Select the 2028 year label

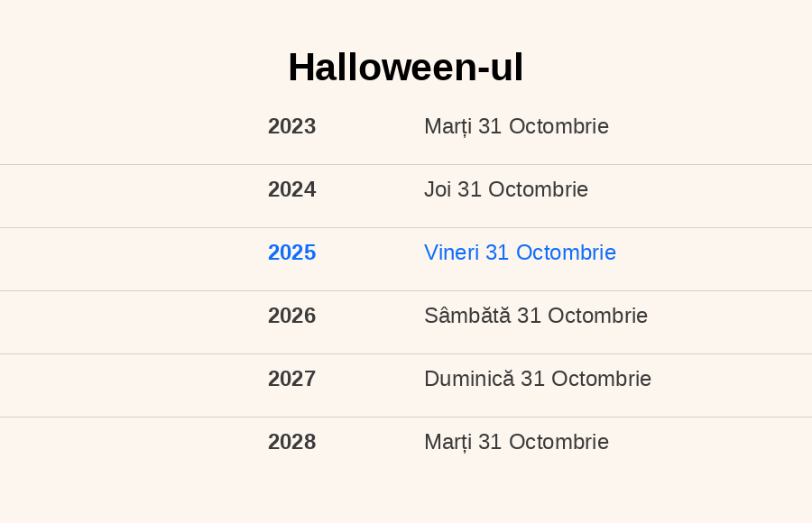coord(291,442)
